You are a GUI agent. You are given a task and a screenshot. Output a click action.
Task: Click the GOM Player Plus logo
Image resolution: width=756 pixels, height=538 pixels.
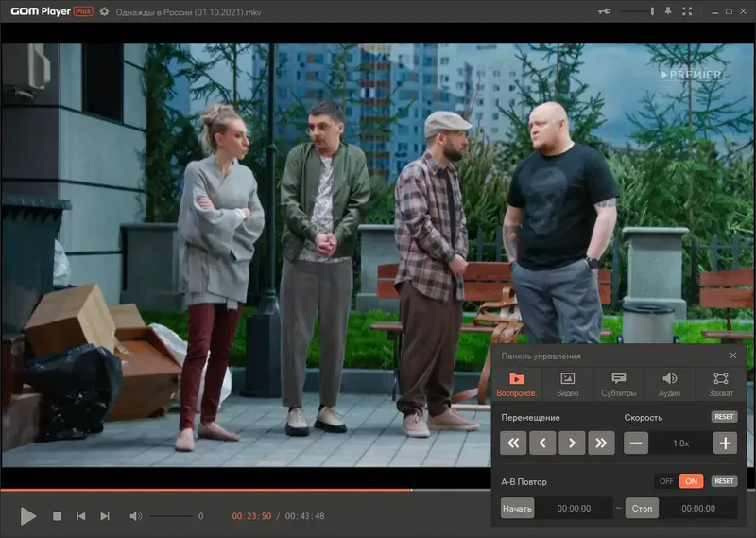tap(52, 11)
